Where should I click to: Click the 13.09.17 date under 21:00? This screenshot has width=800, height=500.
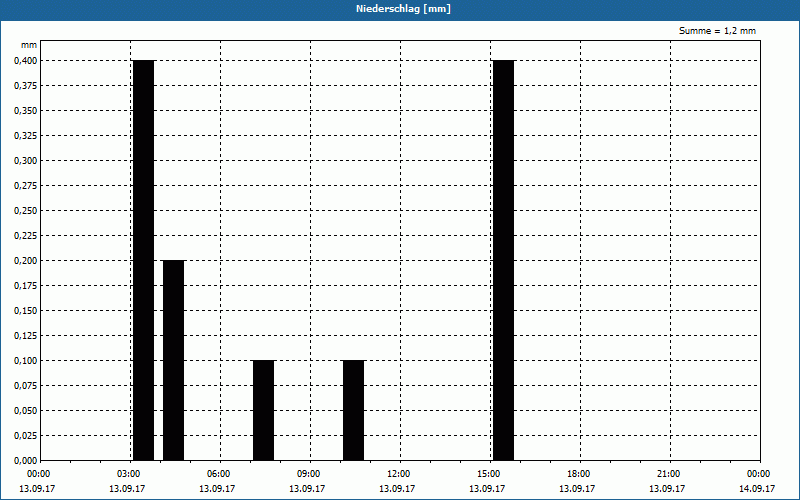pyautogui.click(x=667, y=489)
